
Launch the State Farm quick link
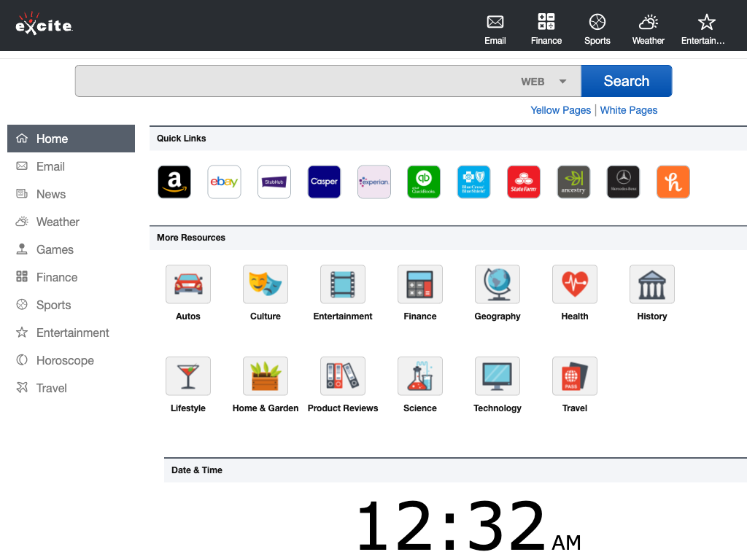(524, 182)
